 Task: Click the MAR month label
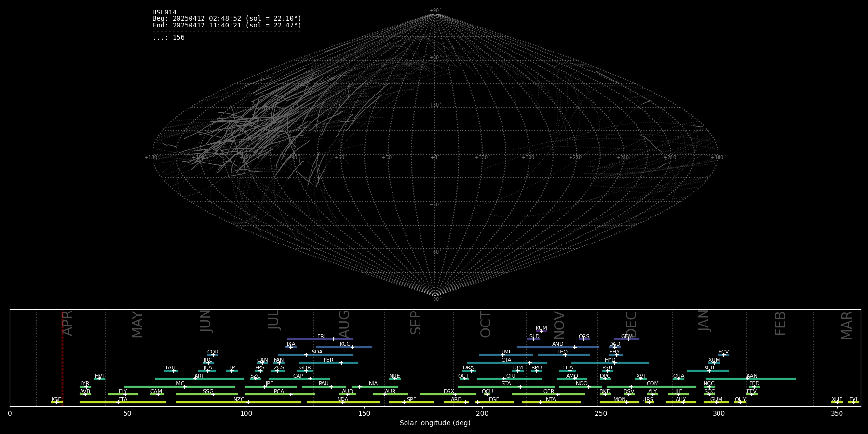[847, 325]
